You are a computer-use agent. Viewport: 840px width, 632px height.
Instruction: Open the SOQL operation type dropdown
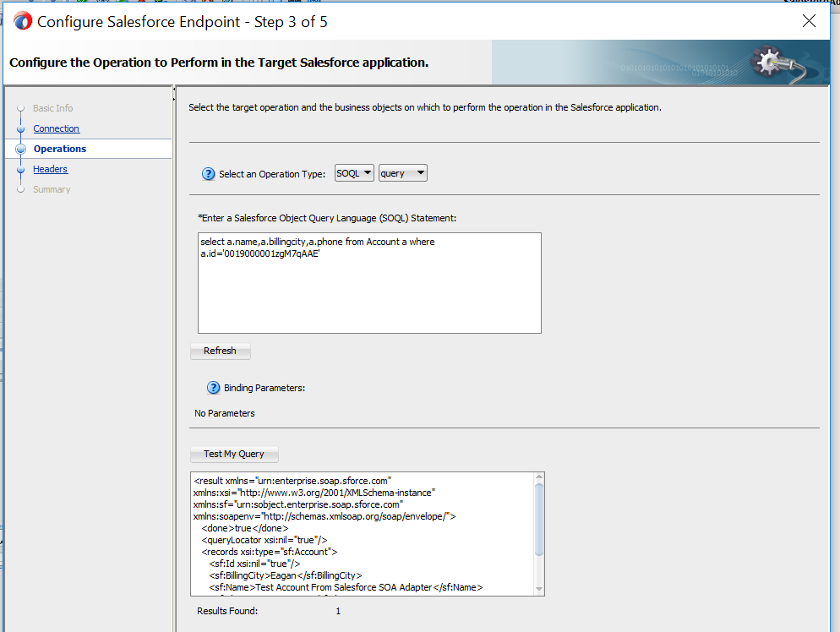pos(353,172)
